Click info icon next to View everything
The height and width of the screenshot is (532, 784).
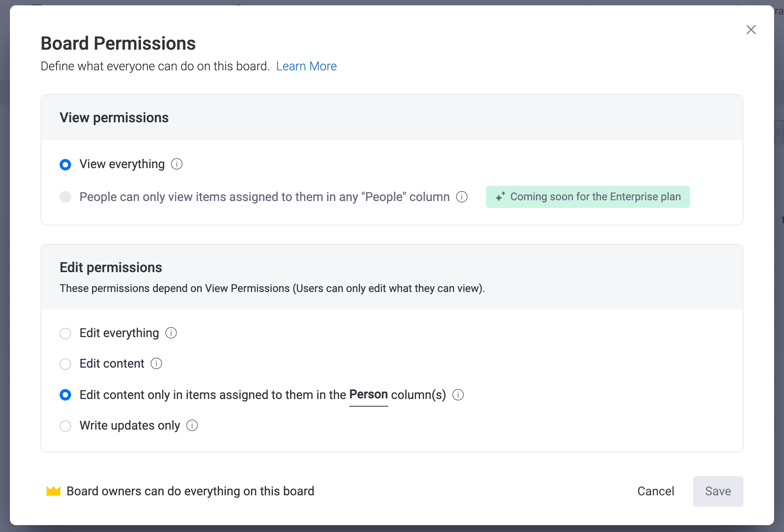tap(177, 164)
